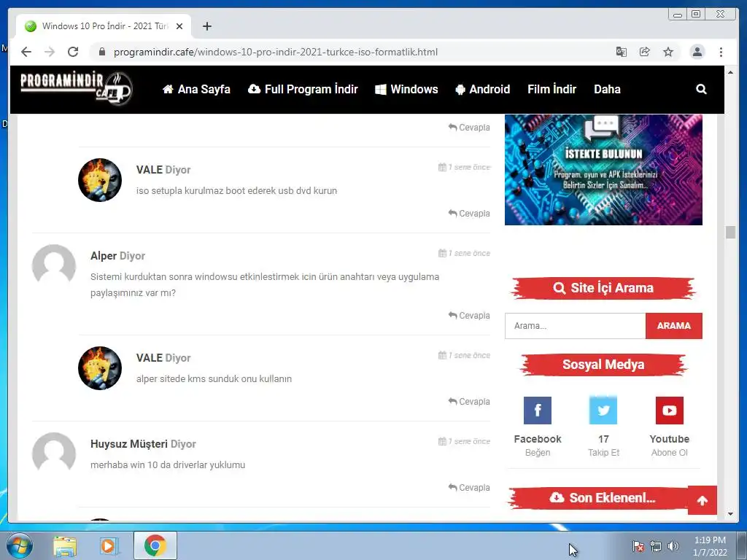The height and width of the screenshot is (560, 747).
Task: Click the network tray icon
Action: tap(656, 546)
